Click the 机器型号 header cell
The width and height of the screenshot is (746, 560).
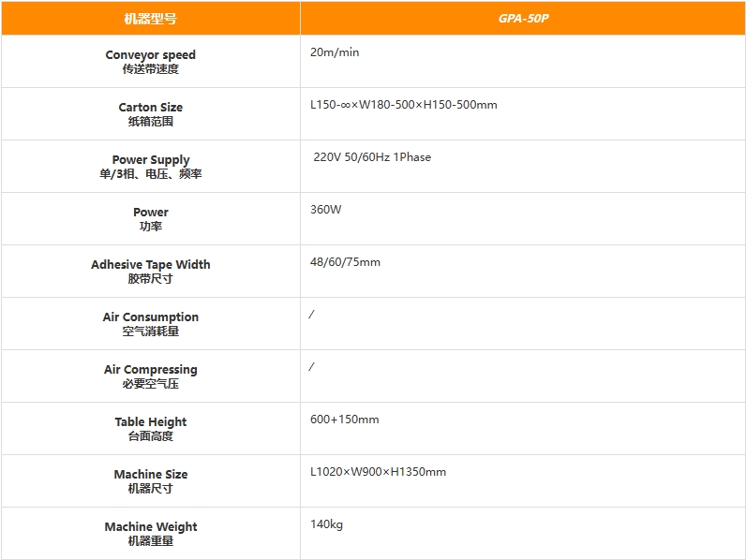tap(150, 19)
